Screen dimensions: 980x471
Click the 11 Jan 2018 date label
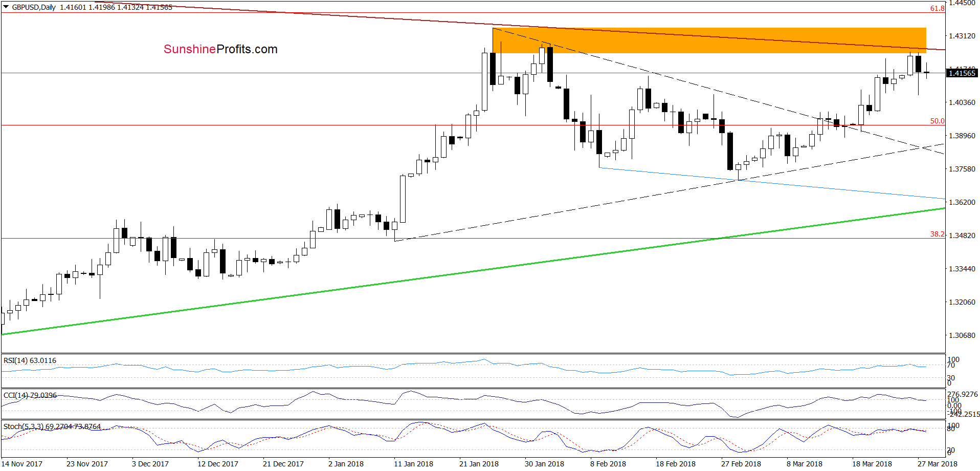coord(413,464)
